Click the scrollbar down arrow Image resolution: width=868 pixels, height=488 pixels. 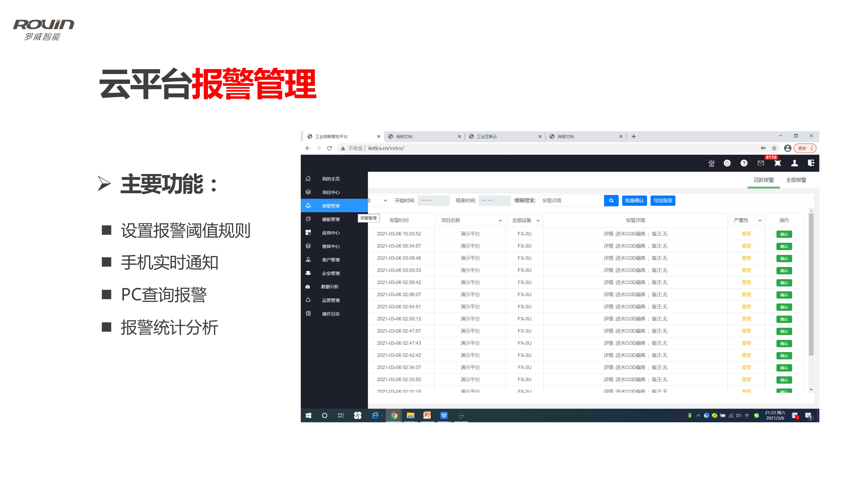pos(811,390)
